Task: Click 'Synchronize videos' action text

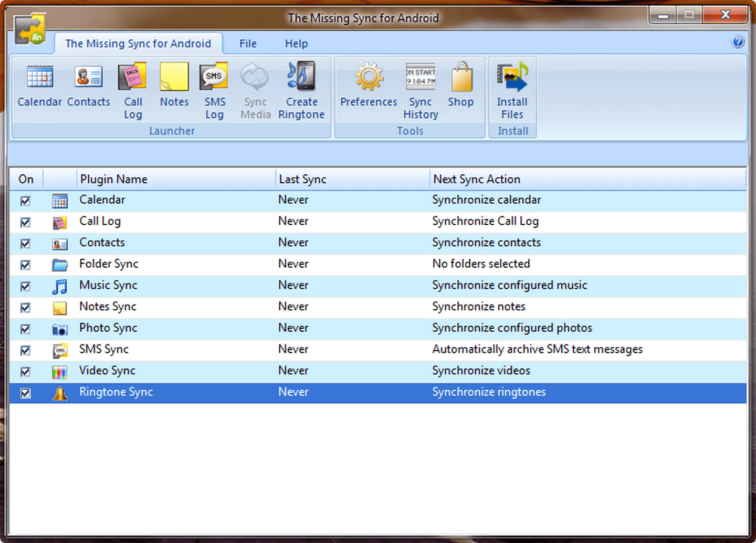Action: [x=481, y=371]
